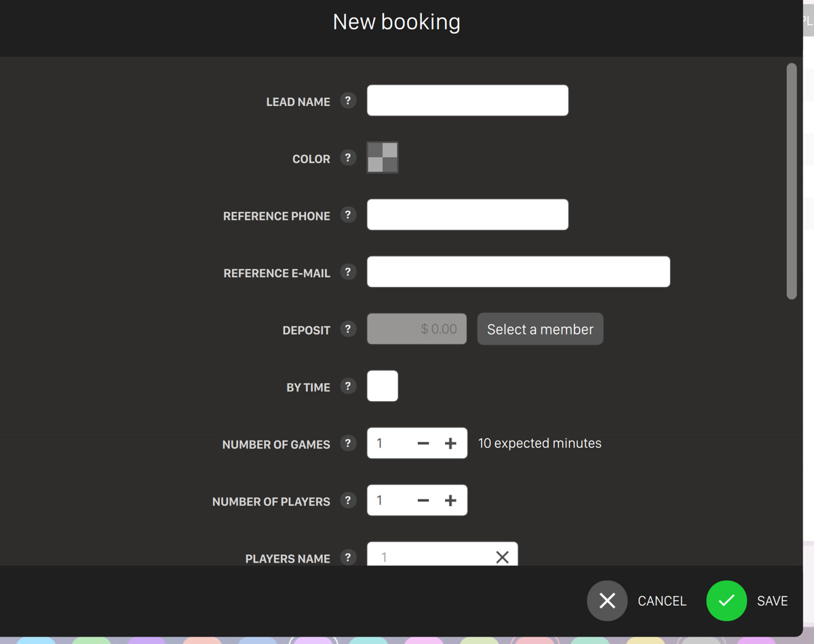Cancel the new booking
This screenshot has width=814, height=644.
tap(607, 601)
